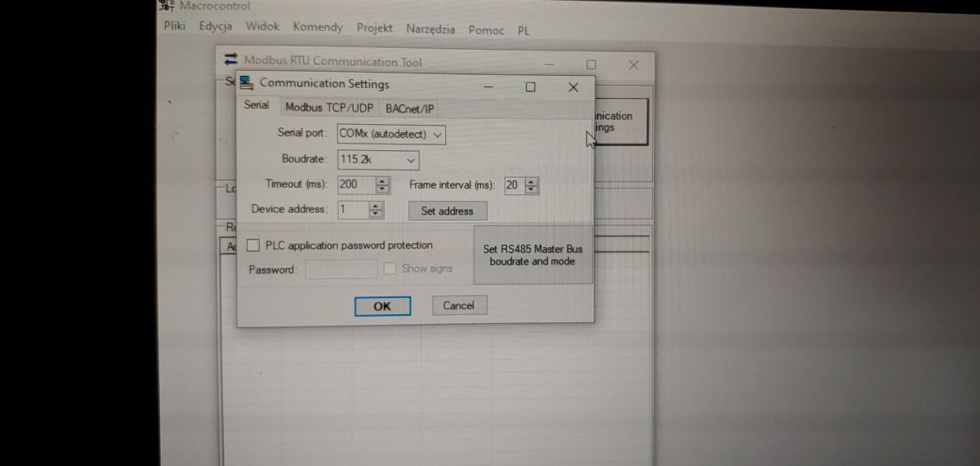Open the Projekt menu
Viewport: 980px width, 466px height.
click(x=375, y=28)
